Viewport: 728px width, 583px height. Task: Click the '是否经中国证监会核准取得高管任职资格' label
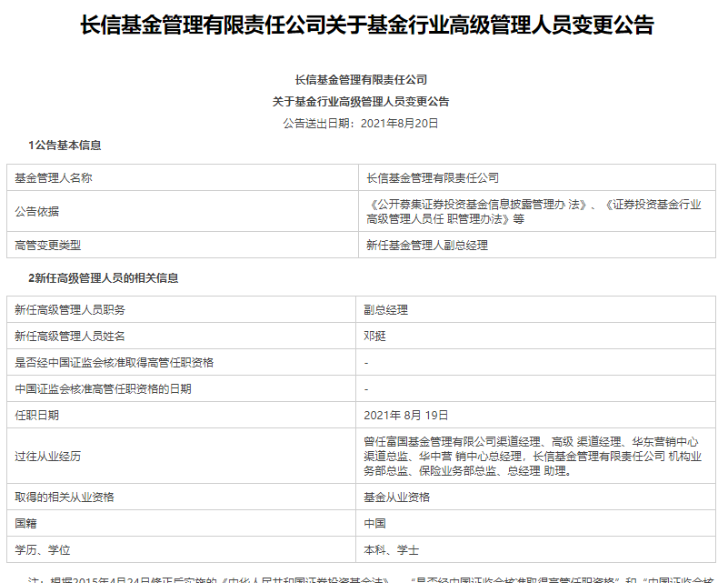point(114,362)
